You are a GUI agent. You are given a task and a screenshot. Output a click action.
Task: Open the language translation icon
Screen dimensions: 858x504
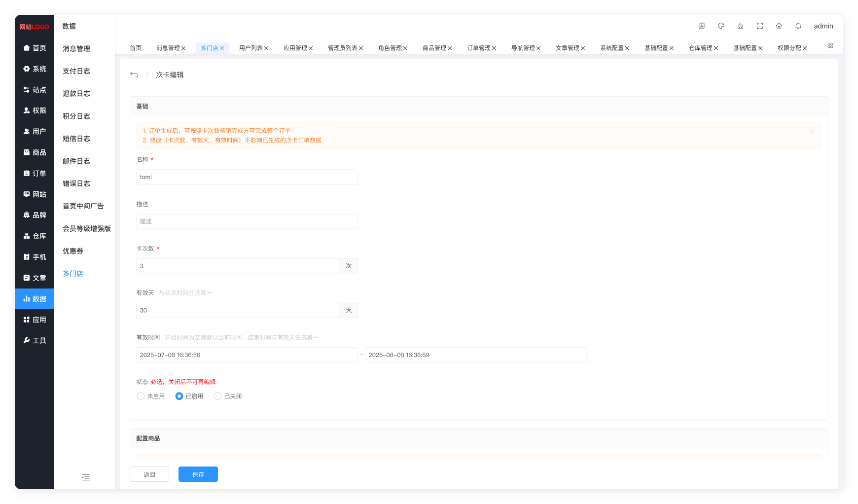pyautogui.click(x=702, y=26)
